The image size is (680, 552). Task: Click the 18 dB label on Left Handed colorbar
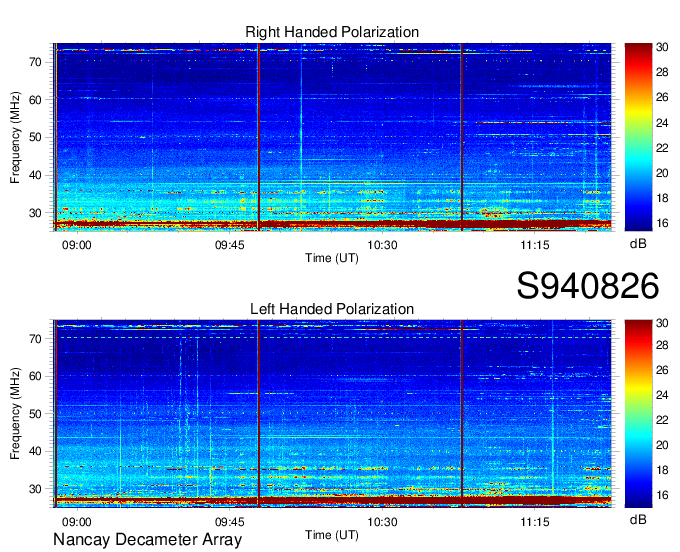pyautogui.click(x=662, y=470)
